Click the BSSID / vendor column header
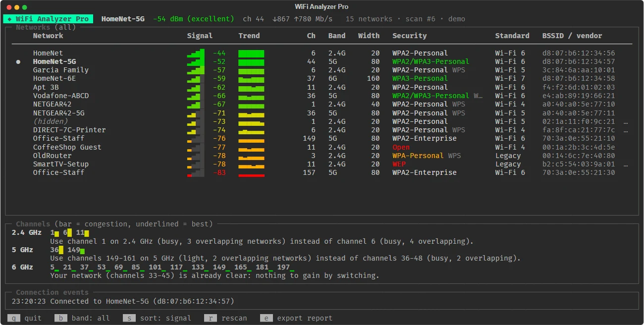644x325 pixels. [x=572, y=36]
